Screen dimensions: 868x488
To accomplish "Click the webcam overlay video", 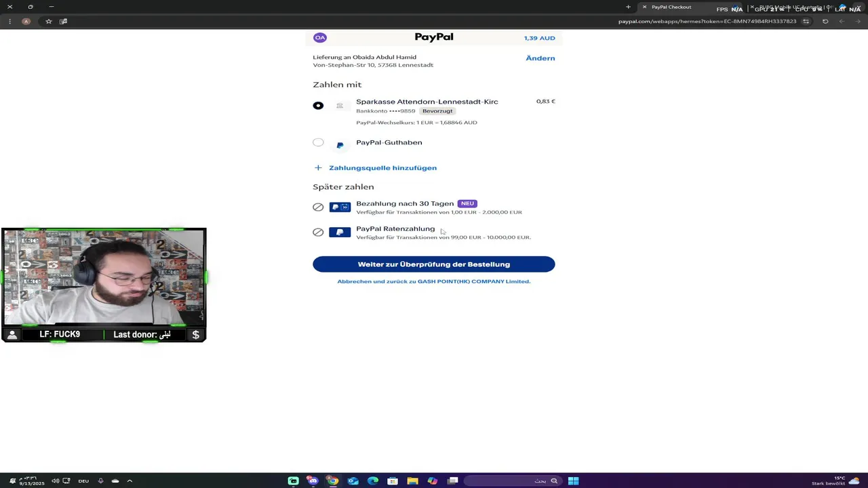I will click(104, 277).
